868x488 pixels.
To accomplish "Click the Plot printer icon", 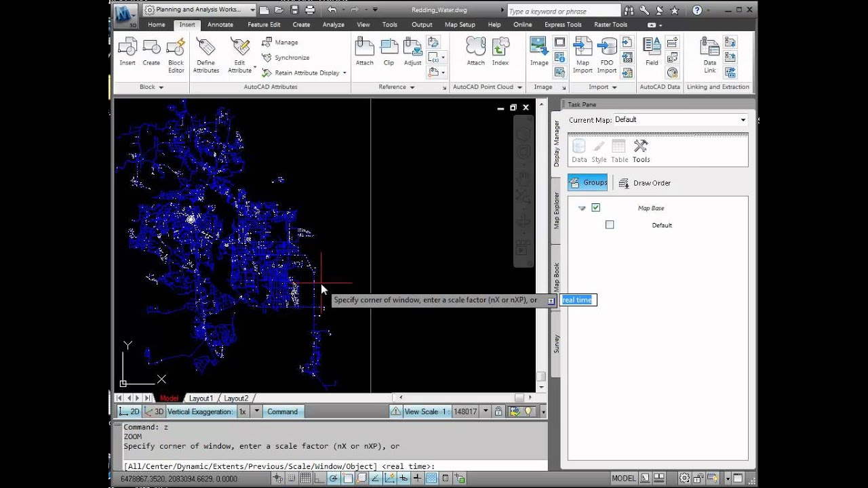I will 310,9.
